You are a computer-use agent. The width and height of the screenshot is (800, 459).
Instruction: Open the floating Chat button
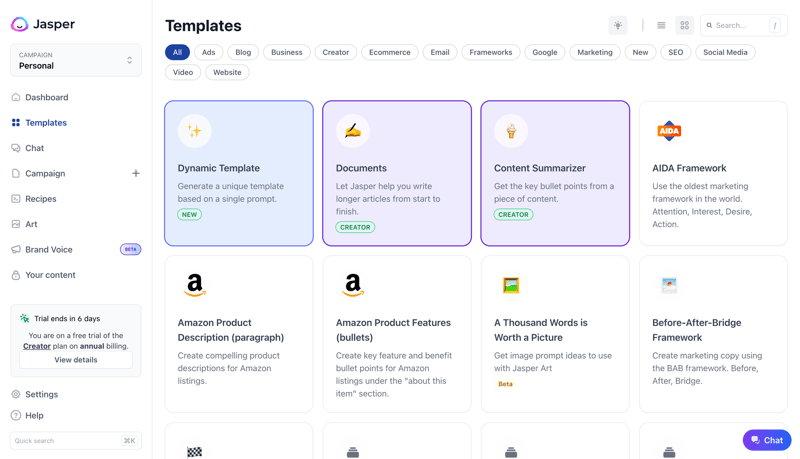click(x=767, y=440)
